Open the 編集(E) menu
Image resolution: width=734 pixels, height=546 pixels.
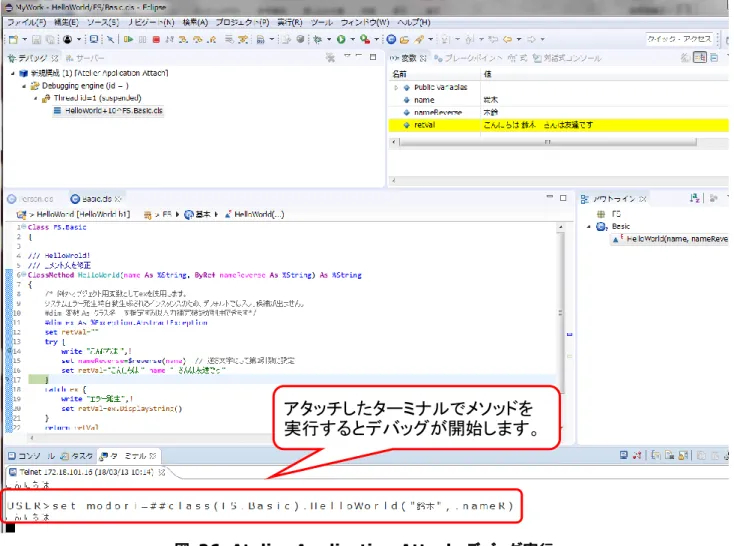pyautogui.click(x=66, y=22)
